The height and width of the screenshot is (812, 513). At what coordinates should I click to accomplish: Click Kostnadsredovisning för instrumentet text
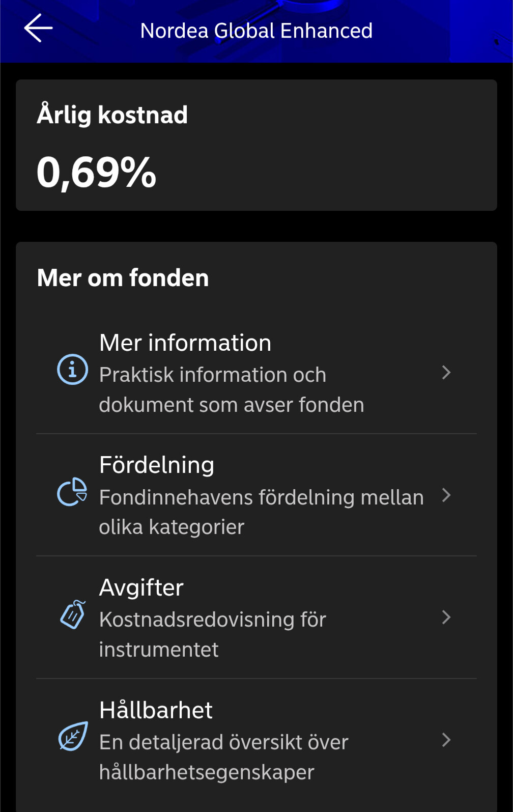[x=212, y=634]
